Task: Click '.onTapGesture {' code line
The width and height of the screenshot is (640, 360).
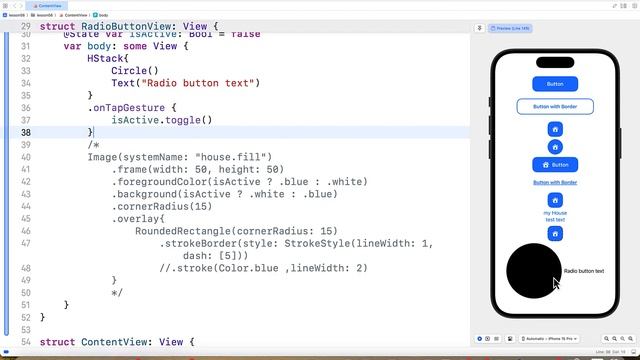Action: [x=132, y=108]
